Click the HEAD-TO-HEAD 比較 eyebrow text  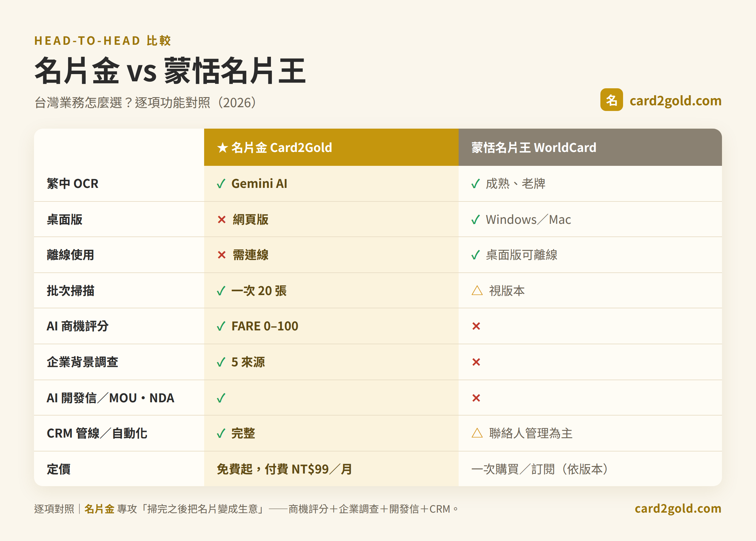[x=102, y=41]
